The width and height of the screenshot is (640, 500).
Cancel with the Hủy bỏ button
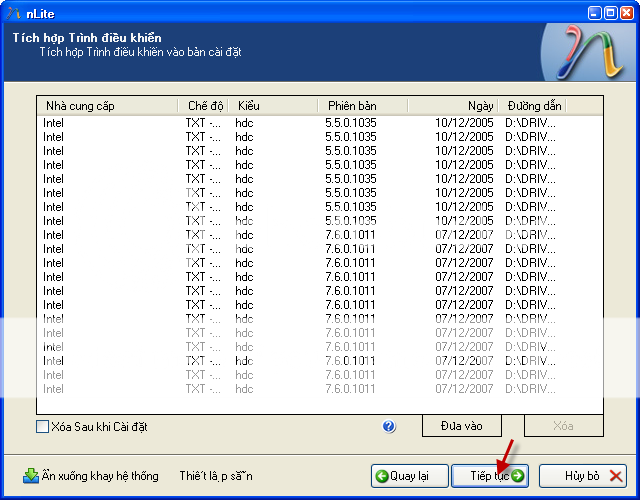pyautogui.click(x=583, y=476)
